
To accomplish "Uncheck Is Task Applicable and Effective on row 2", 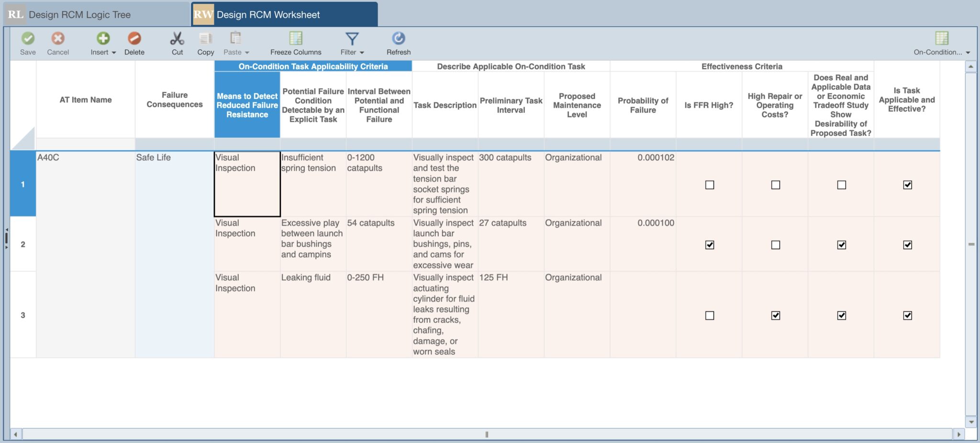I will 907,244.
